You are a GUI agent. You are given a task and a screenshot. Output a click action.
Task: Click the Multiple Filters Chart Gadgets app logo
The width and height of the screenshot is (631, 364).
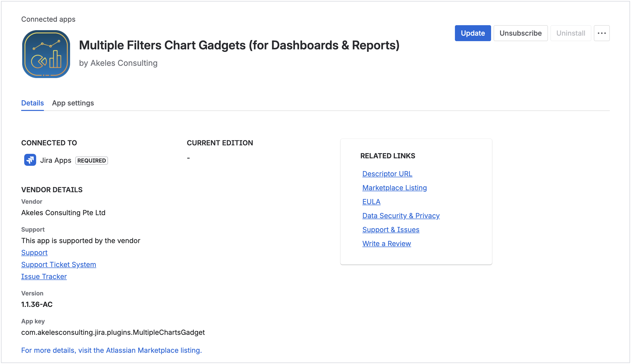[x=46, y=54]
